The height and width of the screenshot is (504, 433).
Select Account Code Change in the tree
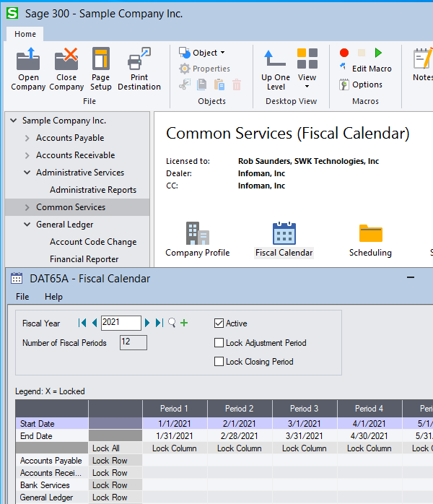click(x=93, y=242)
